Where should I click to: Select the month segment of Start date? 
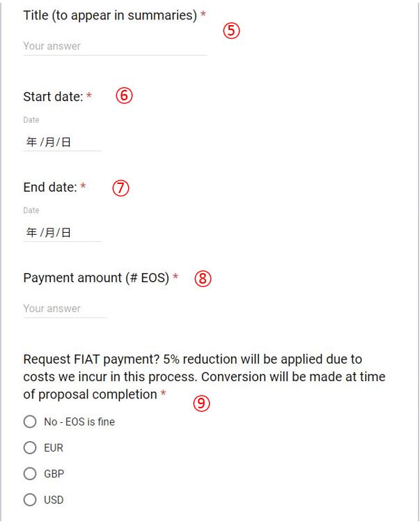tap(48, 142)
